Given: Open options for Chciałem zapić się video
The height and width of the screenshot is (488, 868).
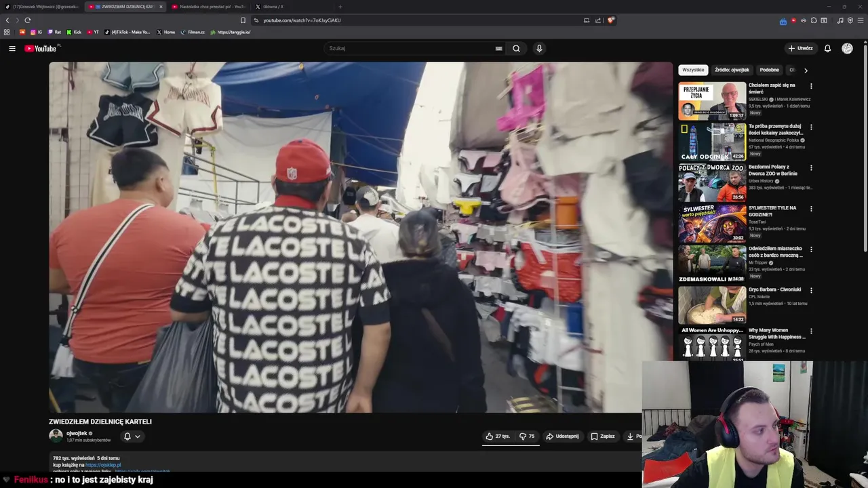Looking at the screenshot, I should [x=811, y=86].
